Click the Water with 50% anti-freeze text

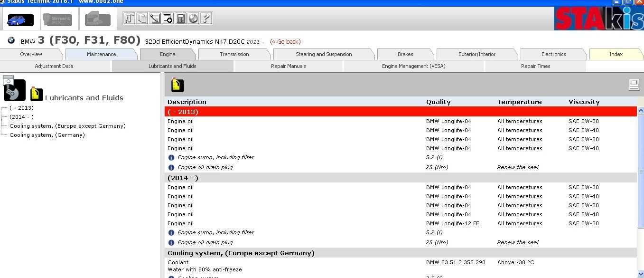pyautogui.click(x=205, y=269)
